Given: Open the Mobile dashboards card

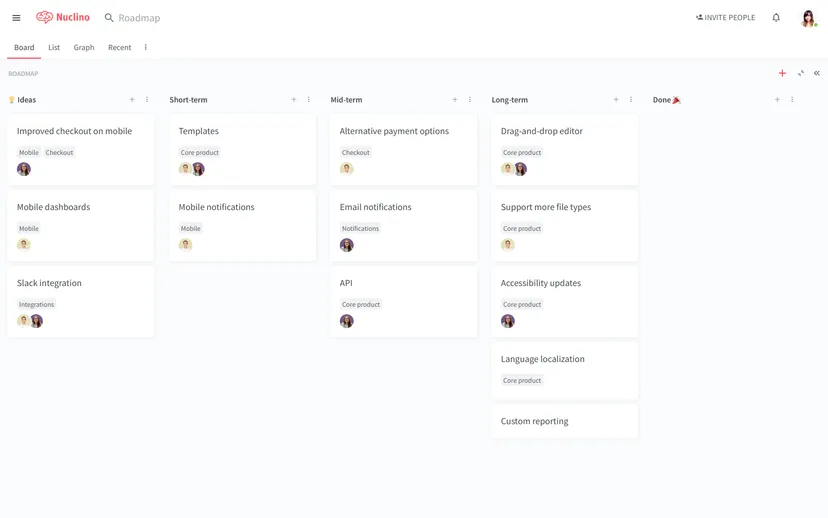Looking at the screenshot, I should tap(81, 225).
